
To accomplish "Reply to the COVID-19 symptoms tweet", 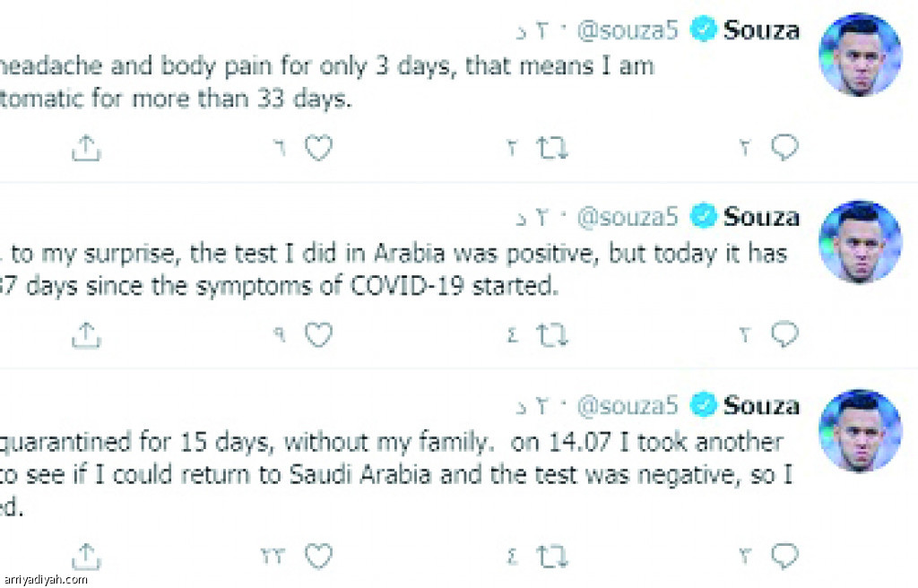I will point(784,335).
